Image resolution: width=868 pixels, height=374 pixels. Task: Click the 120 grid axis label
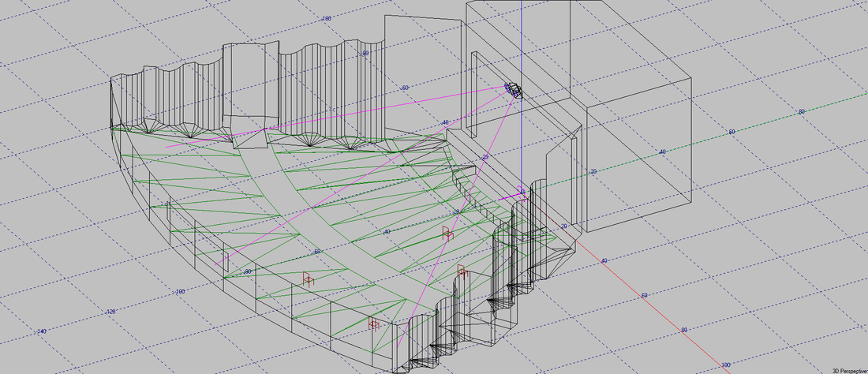click(x=110, y=312)
